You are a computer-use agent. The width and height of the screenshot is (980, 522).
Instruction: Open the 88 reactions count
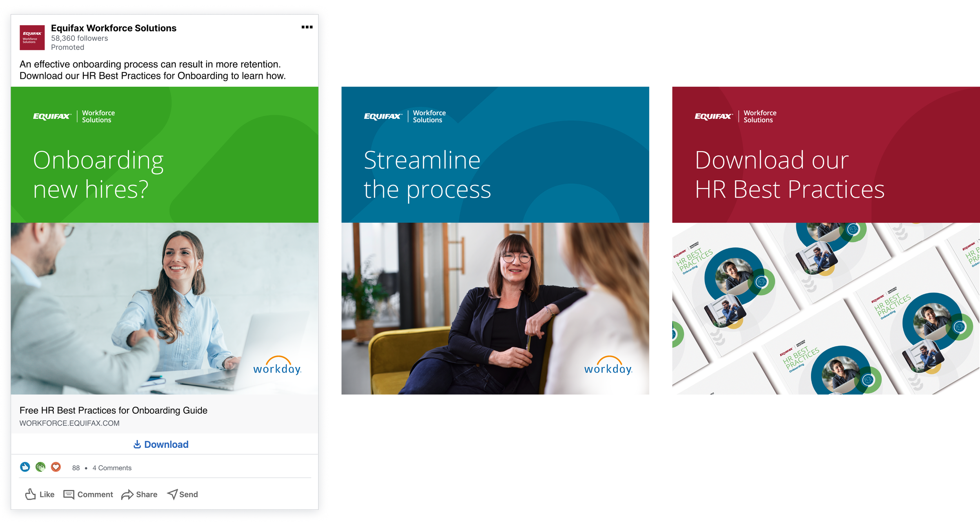(76, 468)
